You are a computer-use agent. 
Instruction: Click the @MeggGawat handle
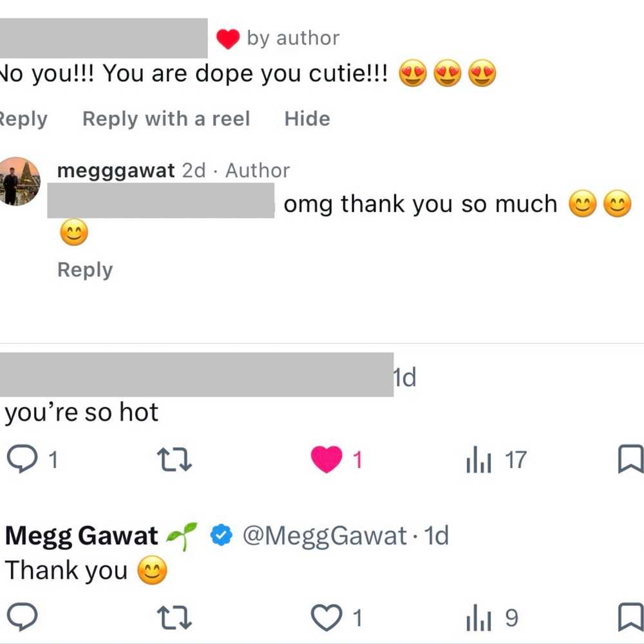(325, 536)
